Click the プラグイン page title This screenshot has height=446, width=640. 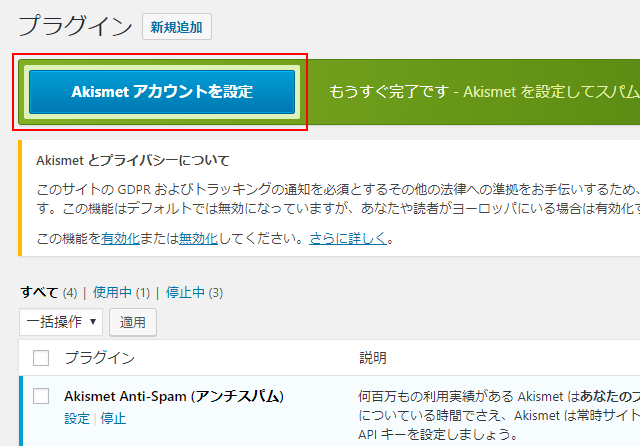click(x=75, y=26)
